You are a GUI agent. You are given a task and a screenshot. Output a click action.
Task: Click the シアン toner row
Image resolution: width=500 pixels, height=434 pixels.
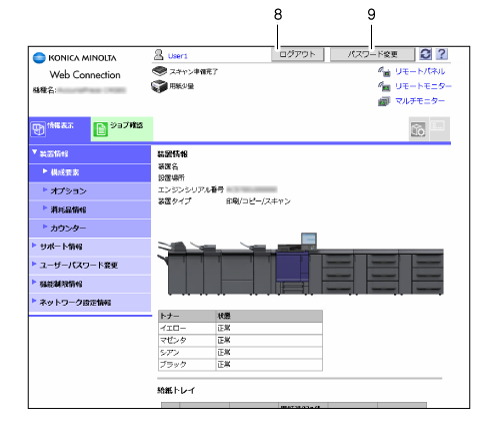click(x=240, y=353)
